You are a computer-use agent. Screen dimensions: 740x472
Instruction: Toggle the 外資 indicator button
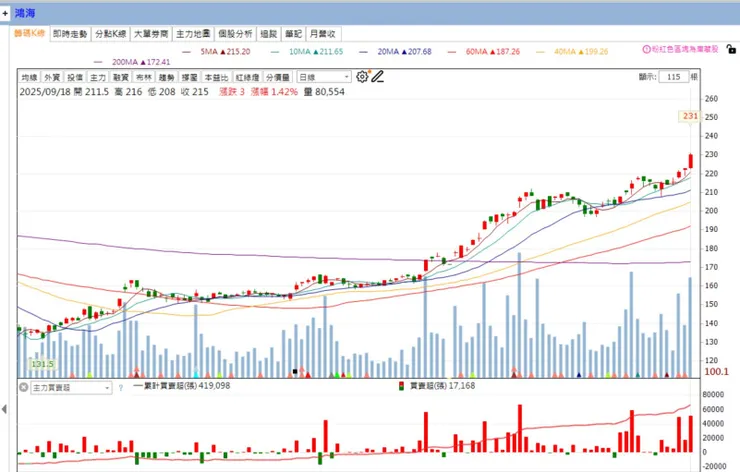(x=52, y=77)
